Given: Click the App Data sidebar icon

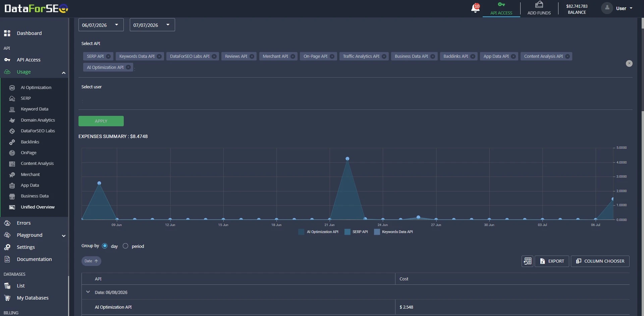Looking at the screenshot, I should click(x=12, y=185).
